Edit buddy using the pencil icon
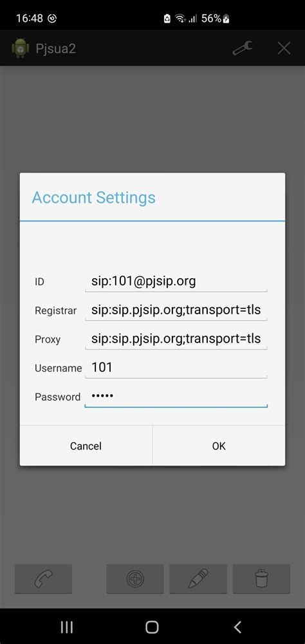Image resolution: width=305 pixels, height=644 pixels. (x=198, y=579)
